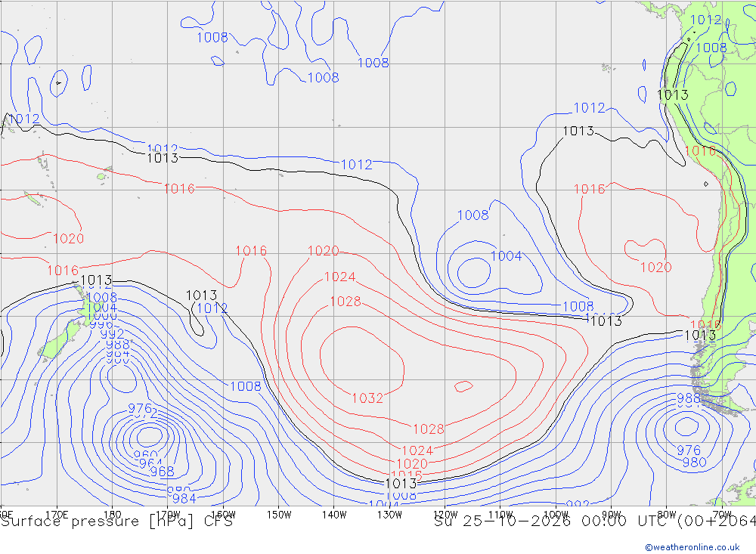
Task: Click the "Su 25-10-2026 00:00 UTC" date label
Action: [554, 522]
